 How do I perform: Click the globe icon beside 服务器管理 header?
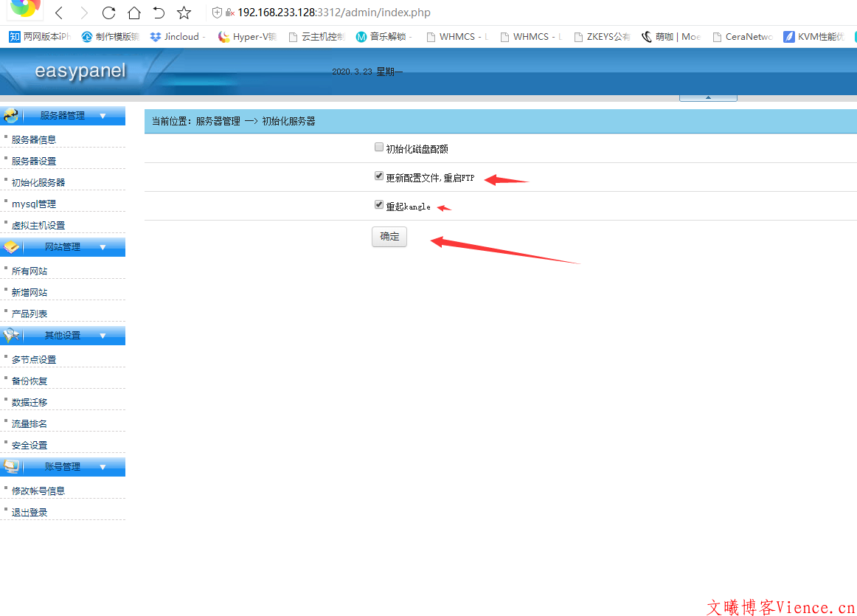coord(12,115)
